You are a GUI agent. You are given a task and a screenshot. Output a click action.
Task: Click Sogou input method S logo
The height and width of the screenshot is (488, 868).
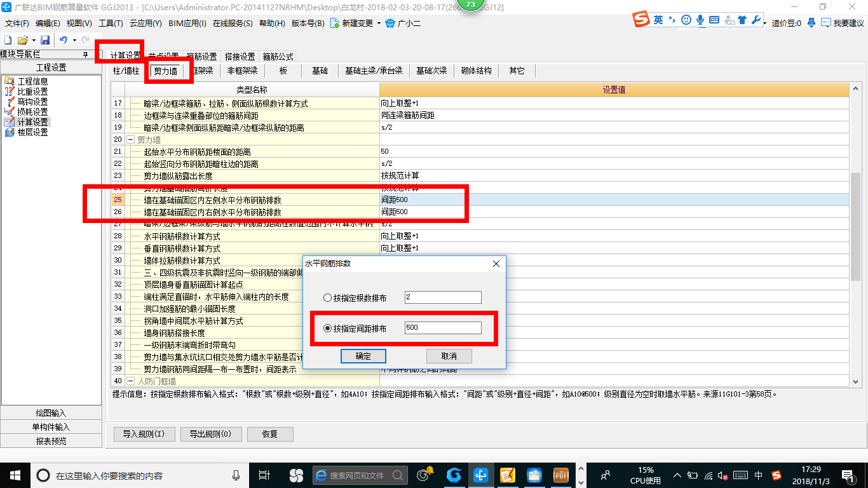(x=641, y=20)
